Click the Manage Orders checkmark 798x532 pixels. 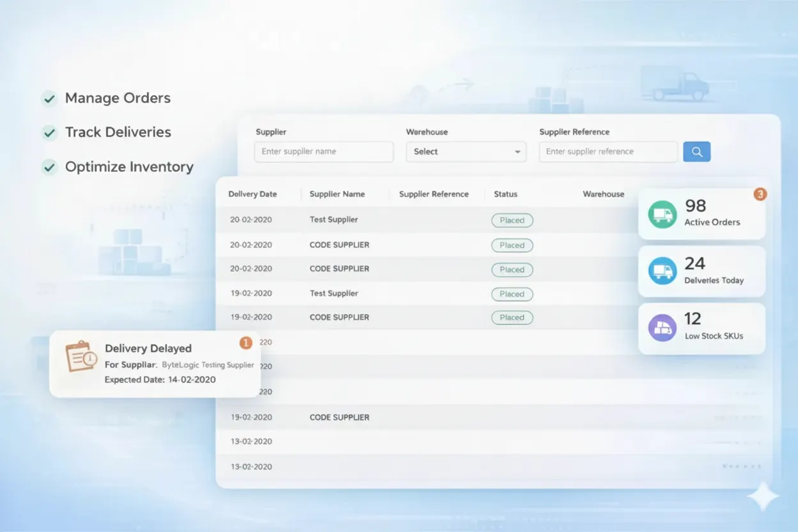coord(49,98)
